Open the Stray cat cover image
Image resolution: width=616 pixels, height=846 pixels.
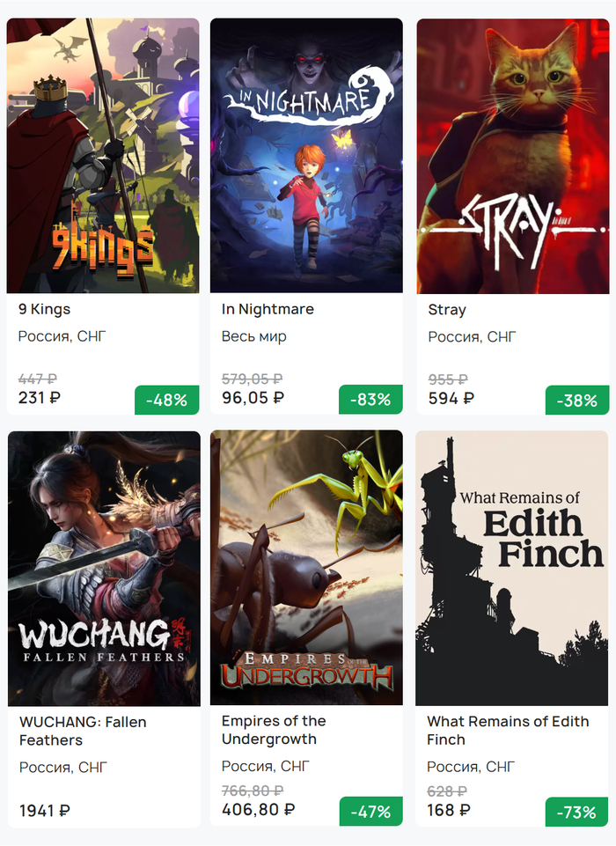[x=513, y=157]
